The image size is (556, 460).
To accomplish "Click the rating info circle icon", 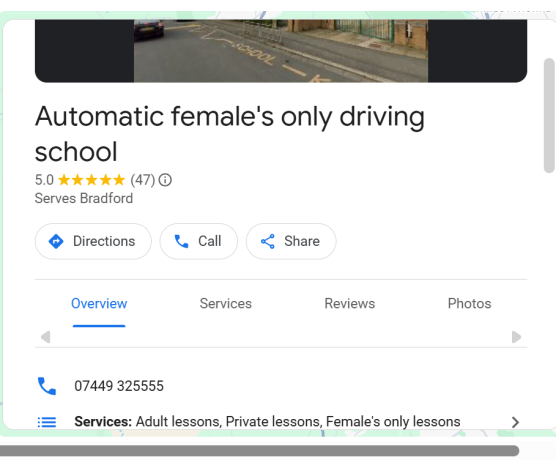I will pyautogui.click(x=165, y=180).
